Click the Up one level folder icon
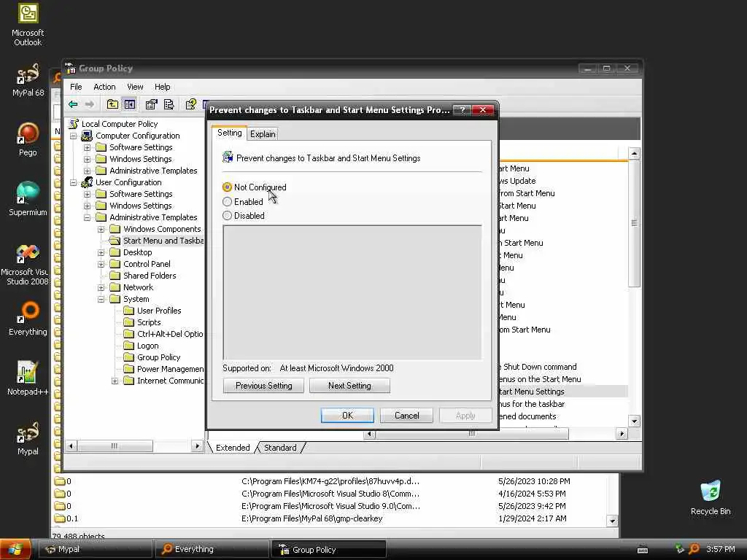 pos(112,104)
